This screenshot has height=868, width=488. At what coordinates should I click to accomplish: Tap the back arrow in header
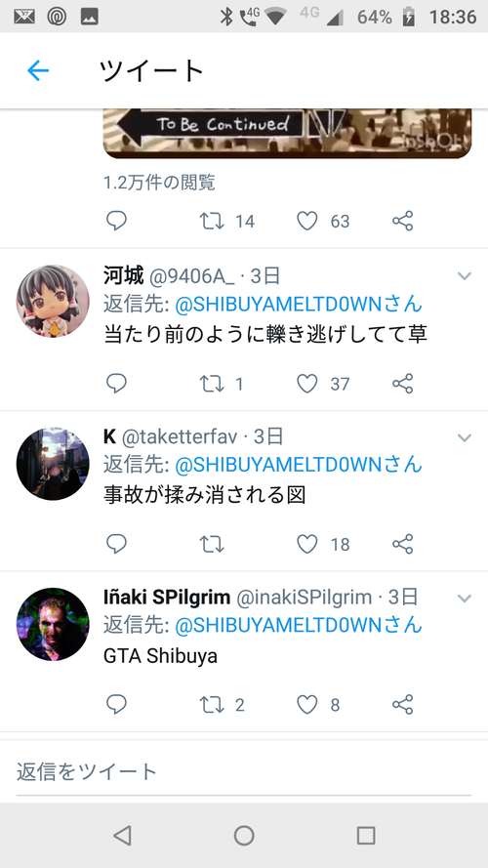[38, 71]
